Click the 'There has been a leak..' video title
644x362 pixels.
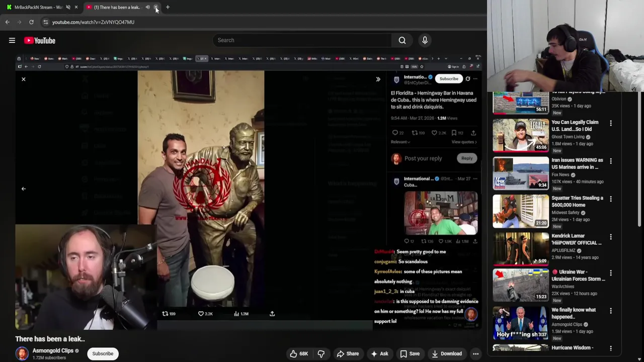click(50, 339)
